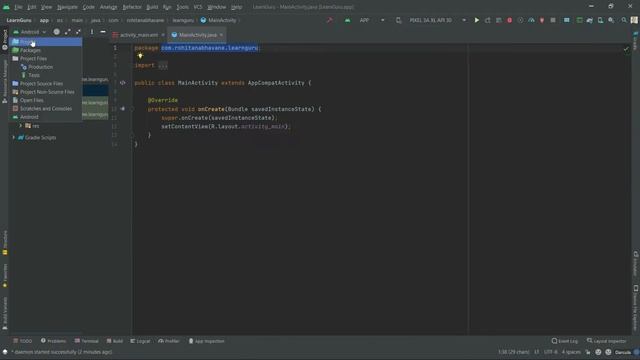640x360 pixels.
Task: Open Search Everywhere magnifier in the toolbar
Action: [x=624, y=20]
